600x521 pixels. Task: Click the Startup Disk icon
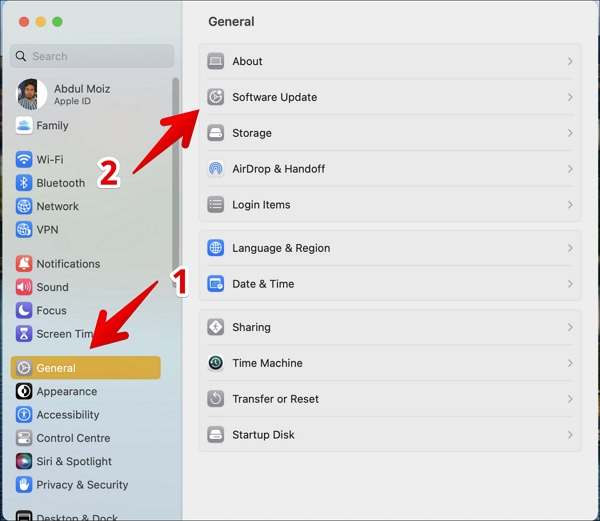(215, 435)
